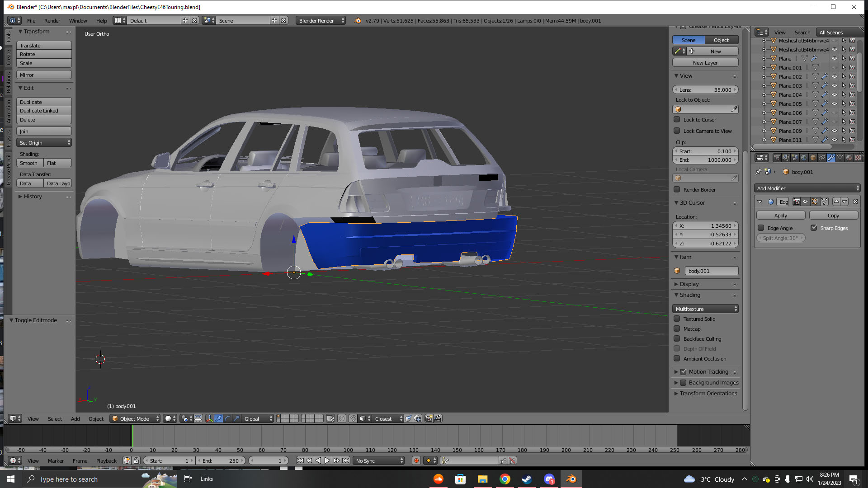The height and width of the screenshot is (488, 868).
Task: Remove the Edge Split modifier (X icon)
Action: click(x=855, y=202)
